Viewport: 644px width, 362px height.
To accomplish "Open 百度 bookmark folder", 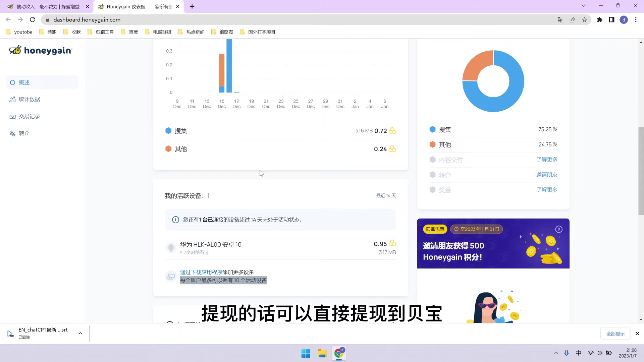I will pos(129,32).
